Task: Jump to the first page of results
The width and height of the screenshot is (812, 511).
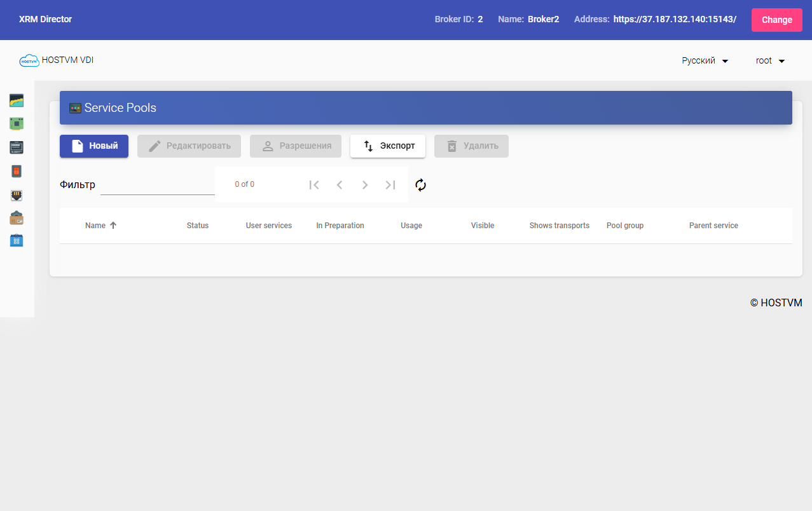Action: [313, 185]
